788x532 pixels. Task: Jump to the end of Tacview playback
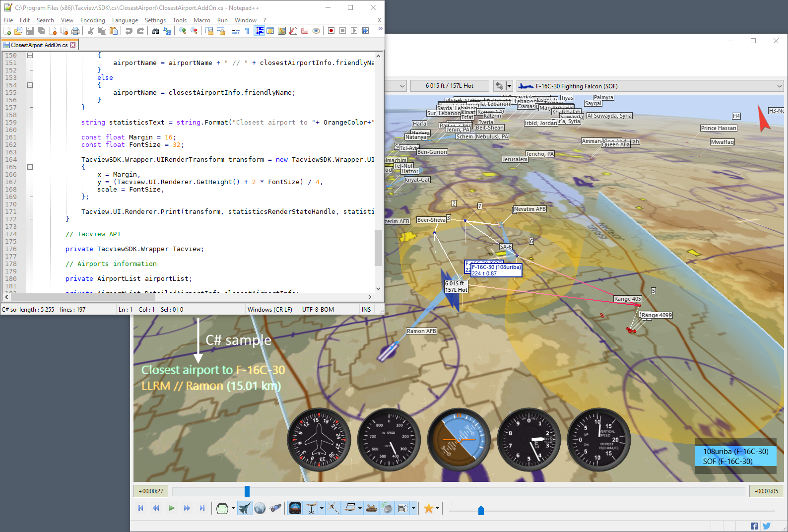pos(202,508)
